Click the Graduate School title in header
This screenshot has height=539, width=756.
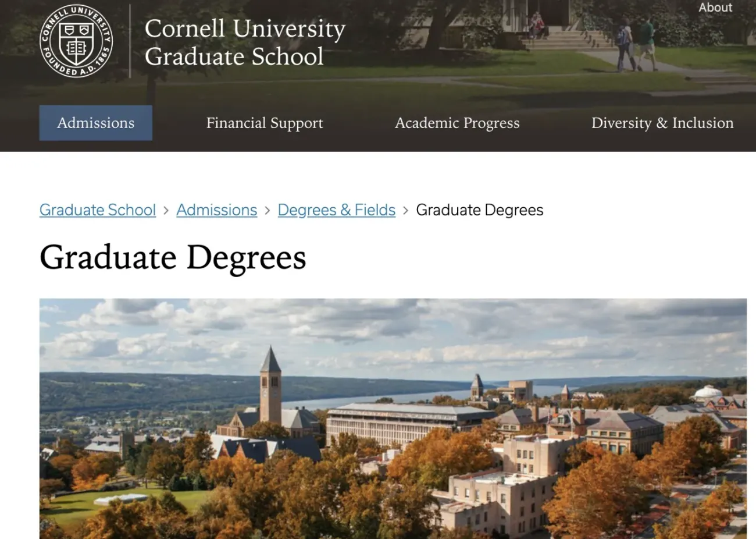[x=234, y=57]
